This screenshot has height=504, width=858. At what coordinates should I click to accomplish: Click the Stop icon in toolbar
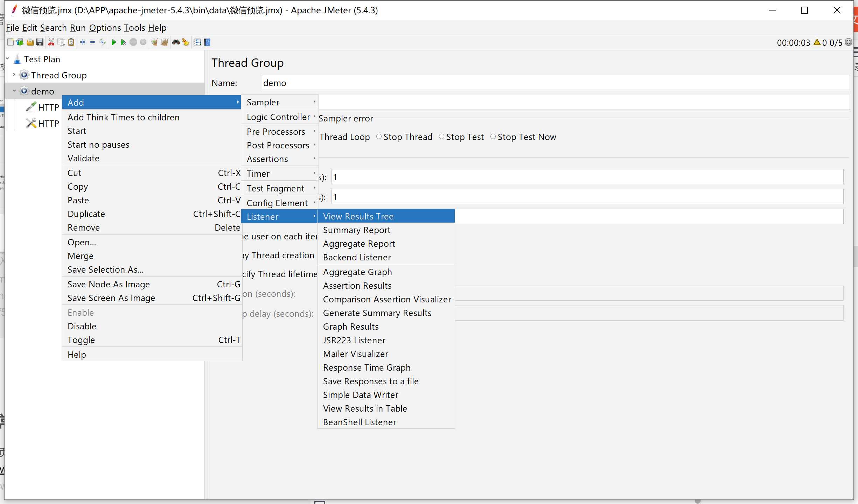point(133,41)
